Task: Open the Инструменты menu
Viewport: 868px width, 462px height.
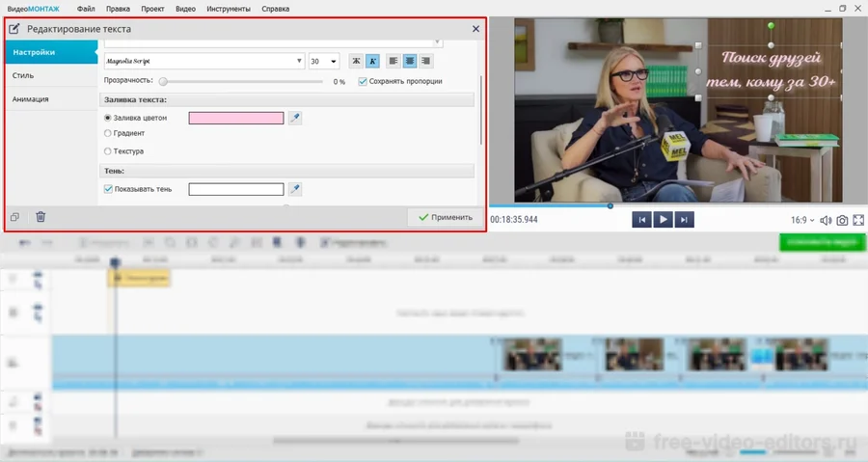Action: point(229,9)
